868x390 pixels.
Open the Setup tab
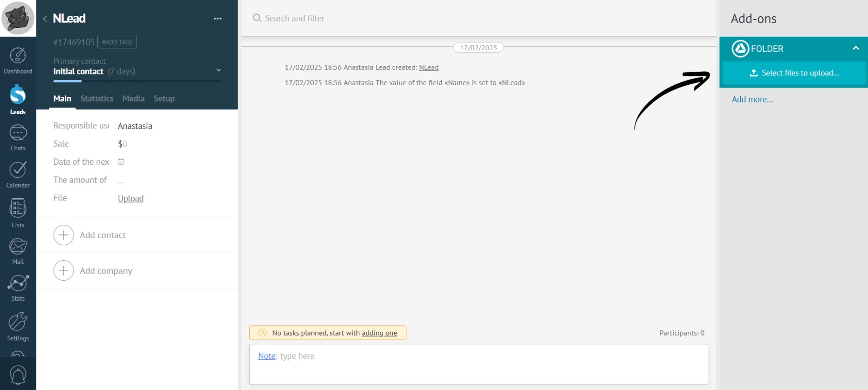point(164,99)
